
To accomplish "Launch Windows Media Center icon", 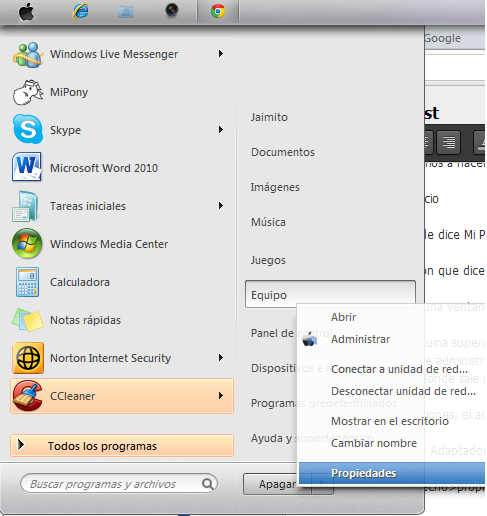I will point(27,243).
